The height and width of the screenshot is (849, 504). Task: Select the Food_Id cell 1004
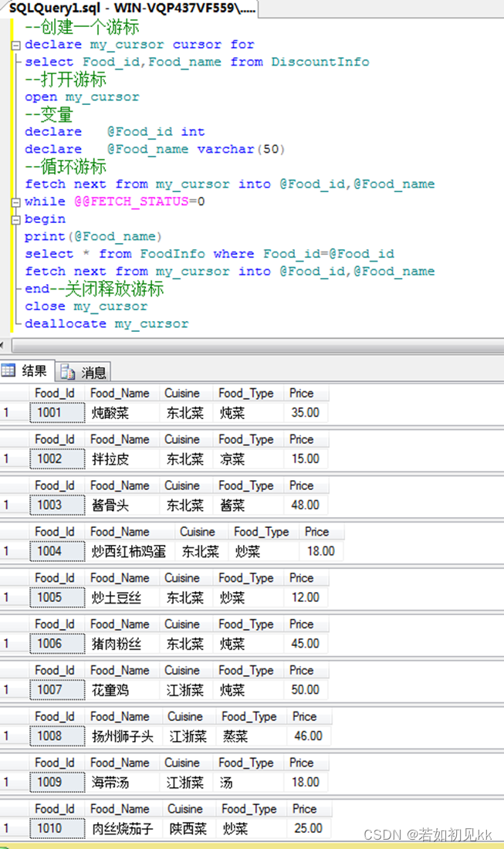point(57,551)
